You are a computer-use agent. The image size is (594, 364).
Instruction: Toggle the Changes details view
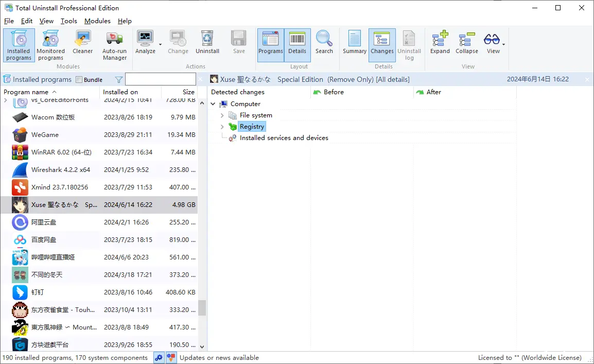click(x=382, y=45)
